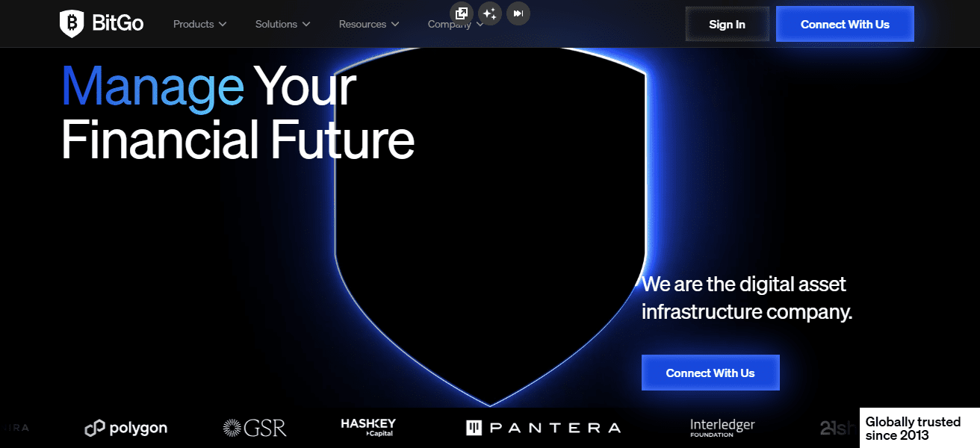Viewport: 980px width, 448px height.
Task: Expand the chevron next to Resources
Action: (395, 24)
